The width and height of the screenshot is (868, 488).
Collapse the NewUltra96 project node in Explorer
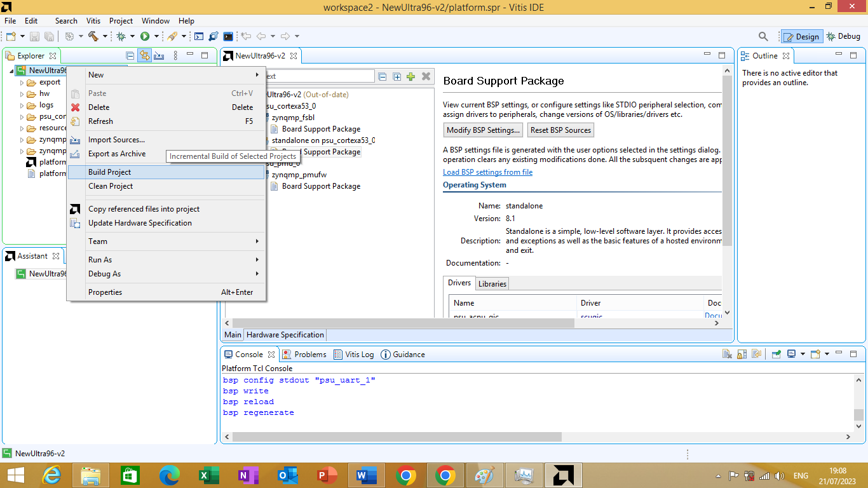[x=11, y=71]
